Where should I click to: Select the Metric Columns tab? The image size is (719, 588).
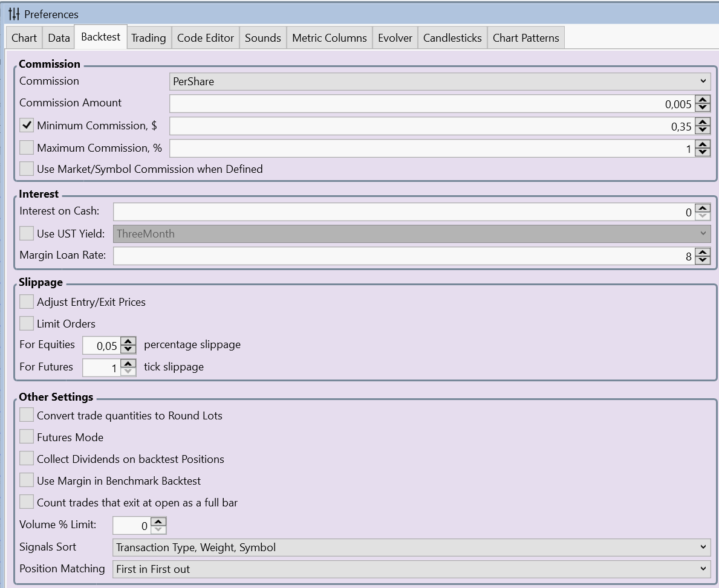[329, 37]
